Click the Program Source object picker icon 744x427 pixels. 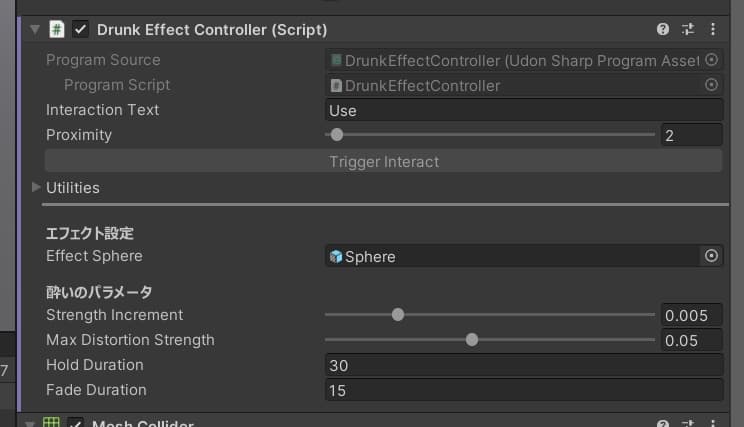pos(711,60)
